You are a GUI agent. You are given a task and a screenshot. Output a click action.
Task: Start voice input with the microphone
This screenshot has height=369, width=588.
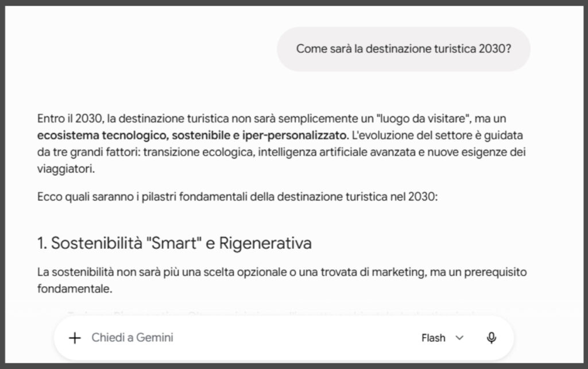tap(492, 338)
